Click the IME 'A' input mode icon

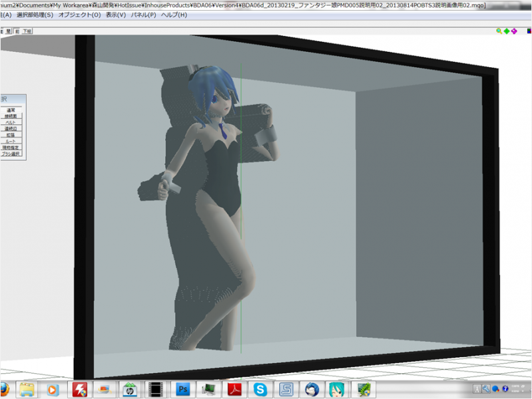[477, 389]
